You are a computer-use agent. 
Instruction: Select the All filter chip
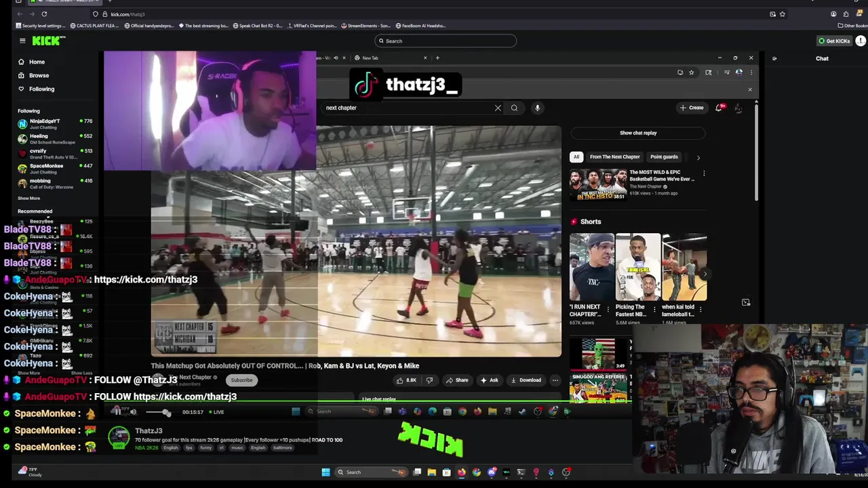576,157
